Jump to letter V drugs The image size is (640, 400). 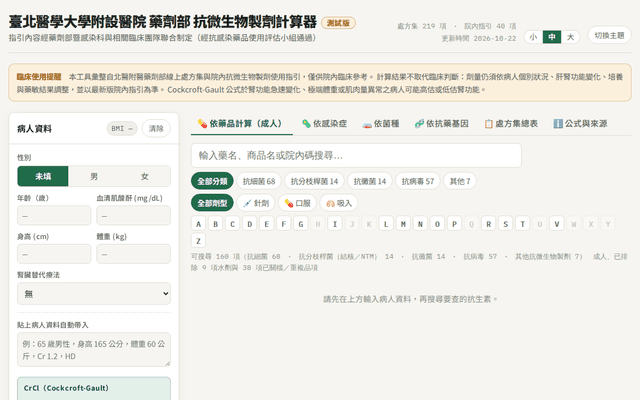click(556, 224)
